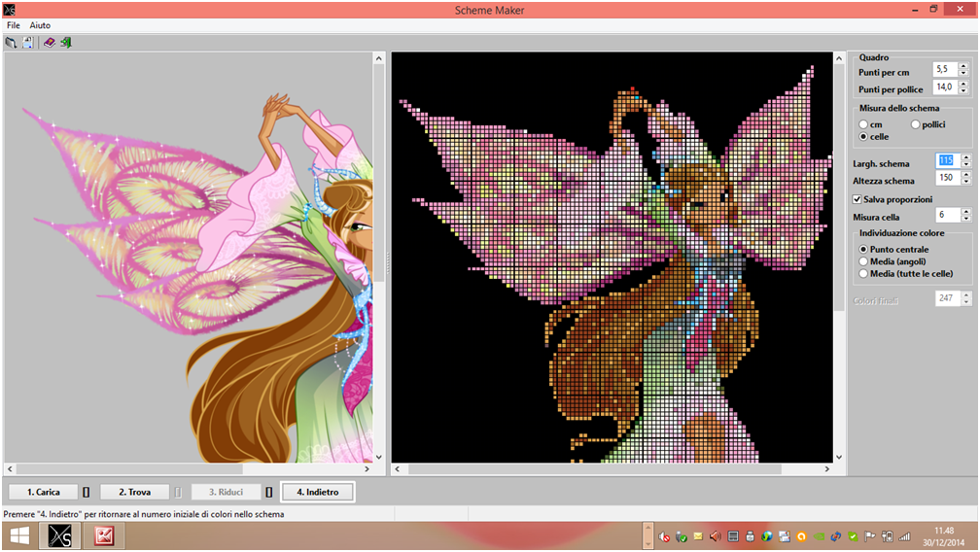
Task: Click the green NVIDIA tray icon
Action: tap(819, 536)
